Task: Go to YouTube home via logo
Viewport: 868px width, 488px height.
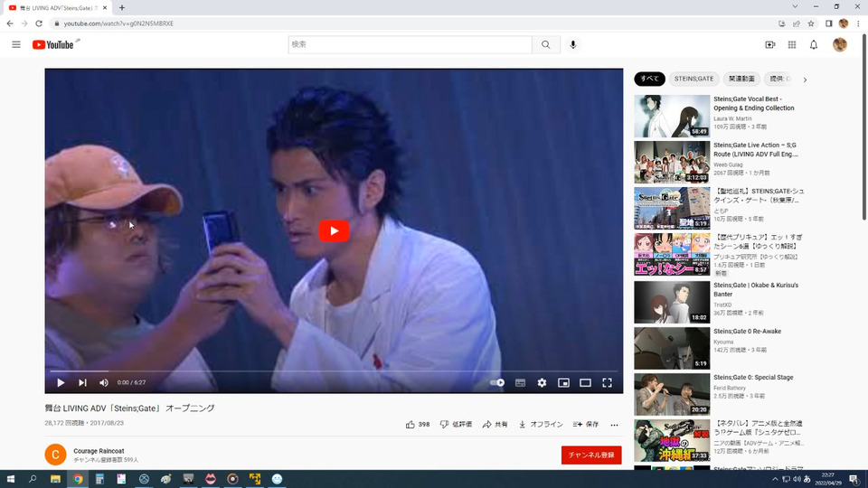Action: coord(54,45)
